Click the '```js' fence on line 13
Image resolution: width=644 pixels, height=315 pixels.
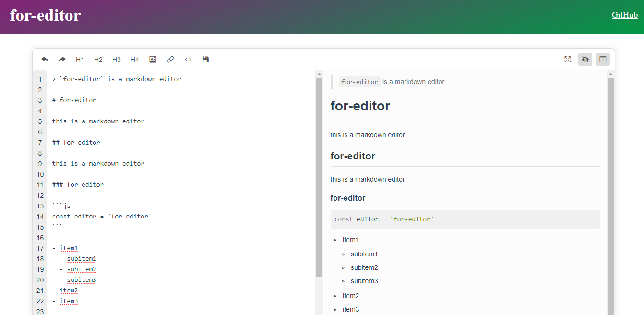coord(61,206)
